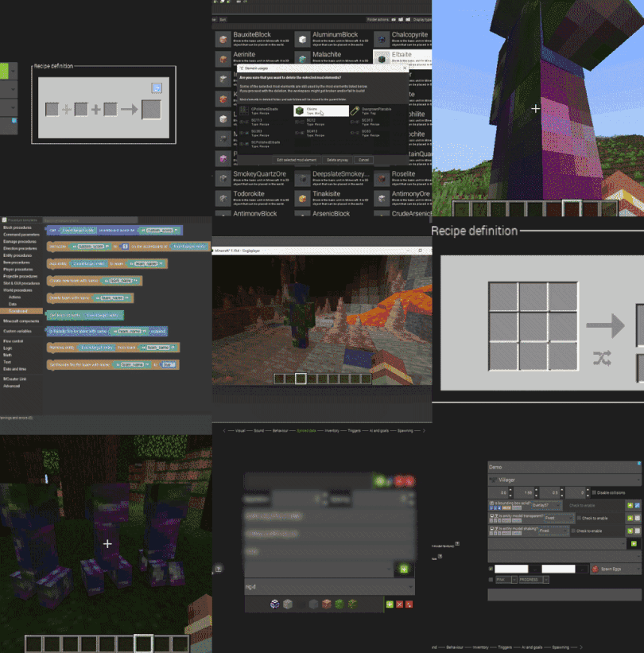Select highlighted green block element in usages dialog
The image size is (644, 653).
click(x=321, y=111)
